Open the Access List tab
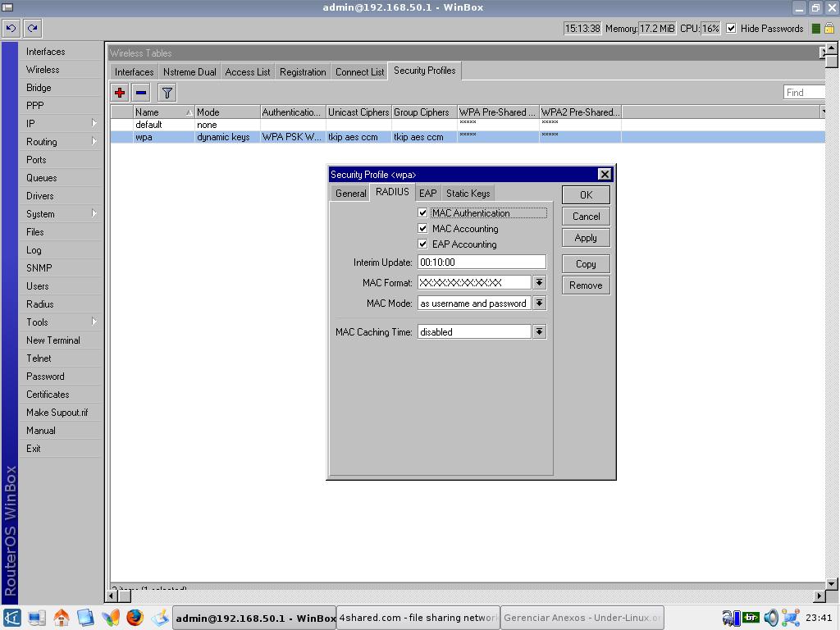Viewport: 840px width, 630px height. (248, 72)
